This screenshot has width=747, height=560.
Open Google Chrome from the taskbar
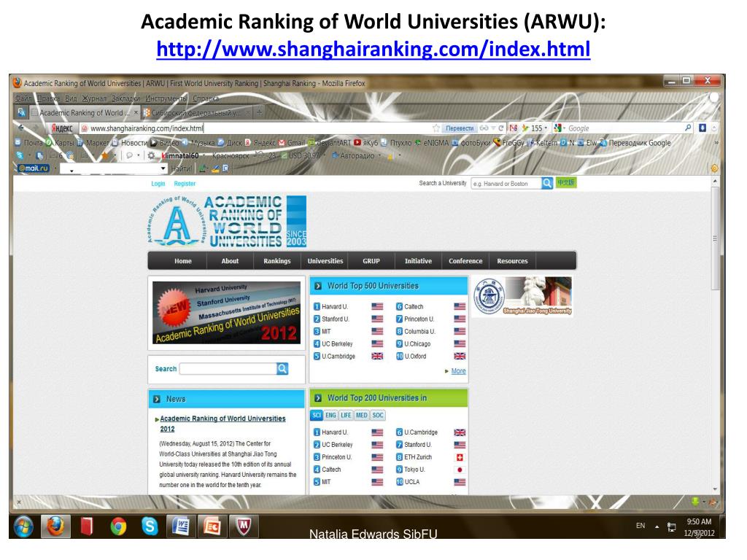(x=118, y=526)
